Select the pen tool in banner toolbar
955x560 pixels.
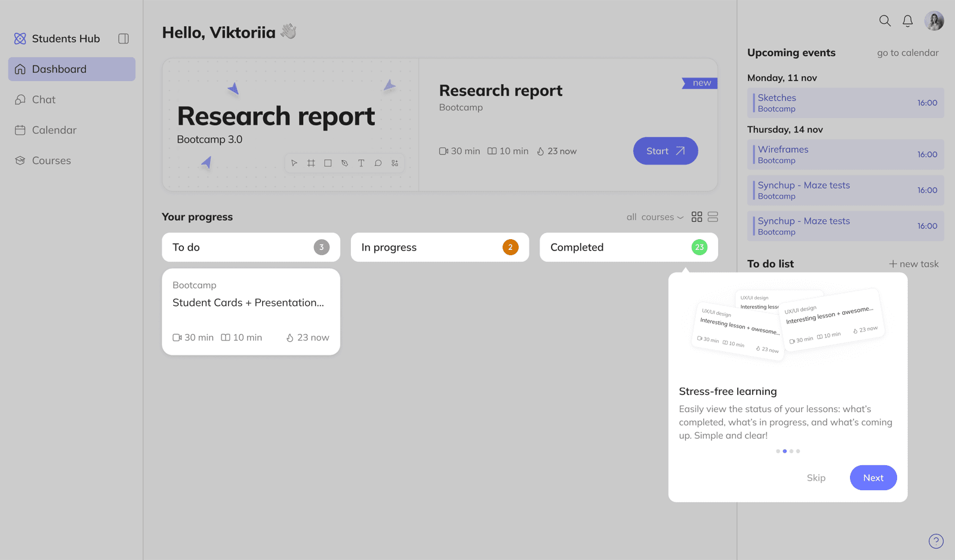tap(344, 163)
